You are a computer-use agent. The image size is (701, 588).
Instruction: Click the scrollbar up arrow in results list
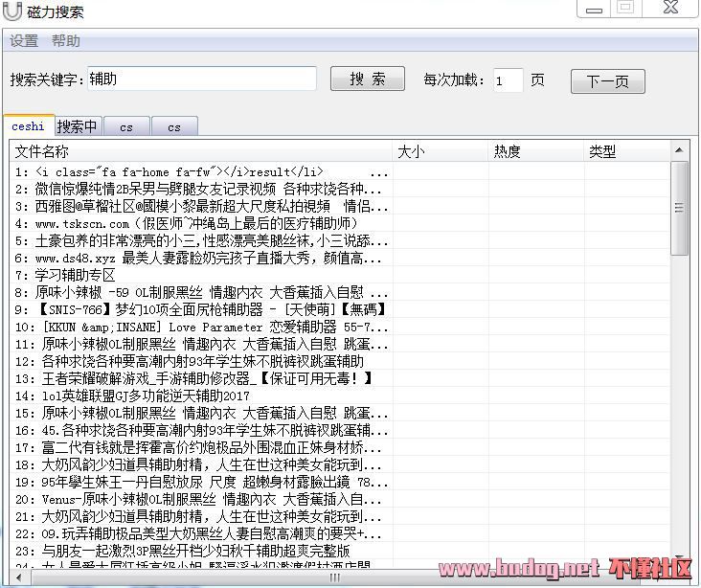(x=680, y=151)
